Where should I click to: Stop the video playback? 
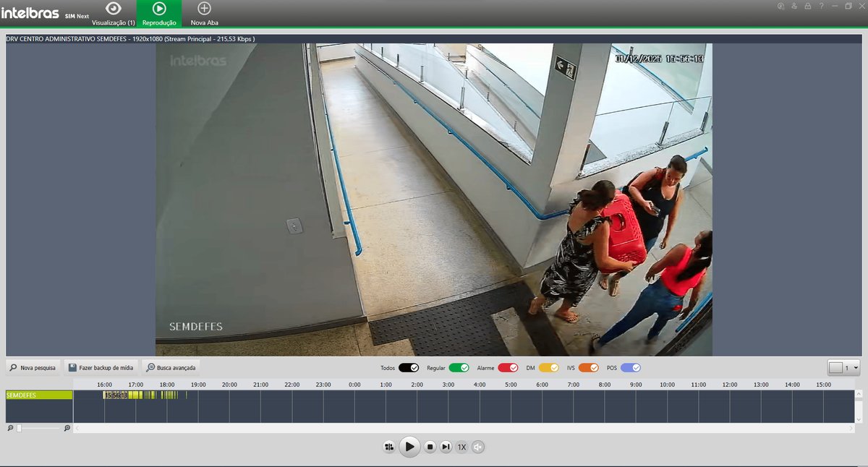click(x=430, y=447)
